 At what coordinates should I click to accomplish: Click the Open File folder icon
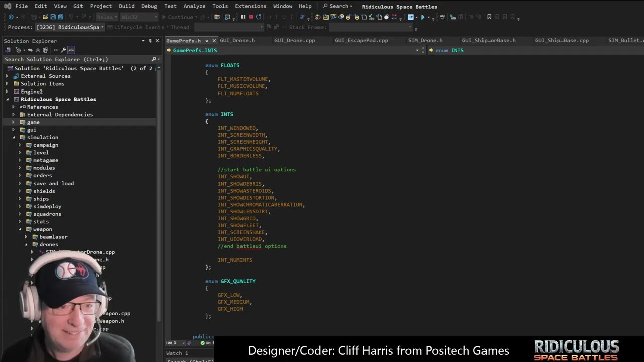pyautogui.click(x=45, y=17)
